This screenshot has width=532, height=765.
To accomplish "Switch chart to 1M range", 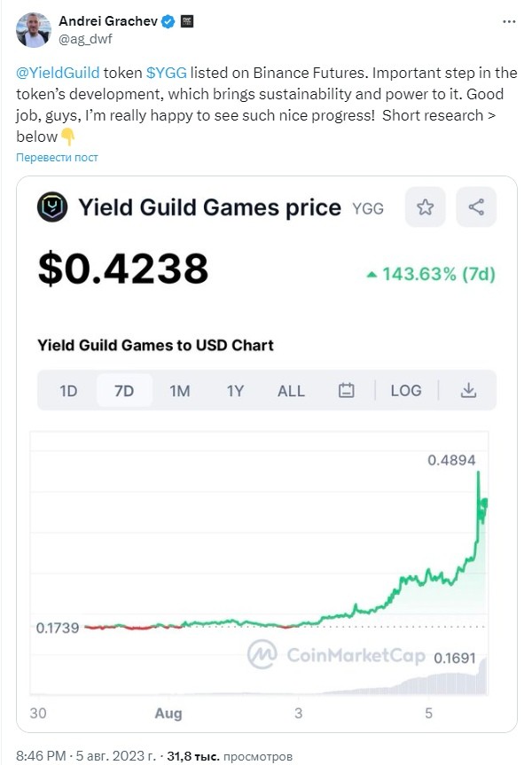I will (180, 391).
